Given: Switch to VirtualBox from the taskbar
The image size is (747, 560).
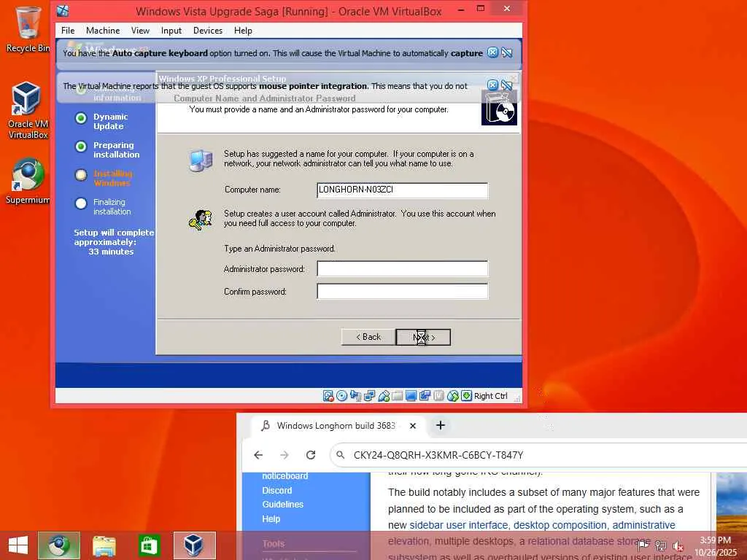Looking at the screenshot, I should pyautogui.click(x=194, y=545).
